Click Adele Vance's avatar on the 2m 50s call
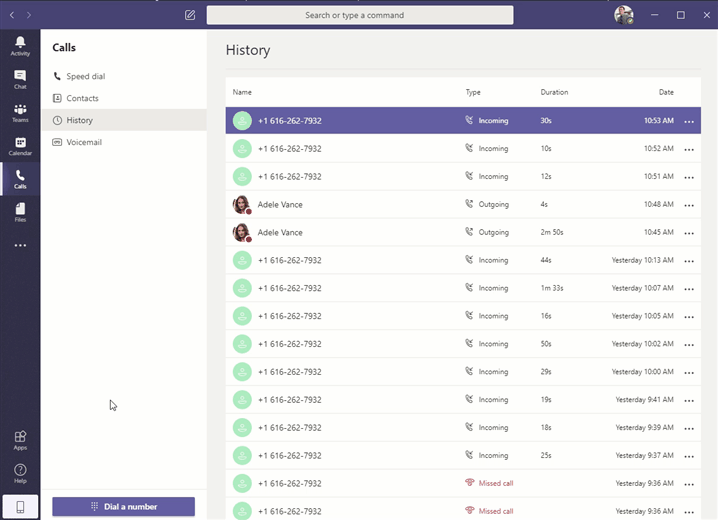 tap(242, 233)
